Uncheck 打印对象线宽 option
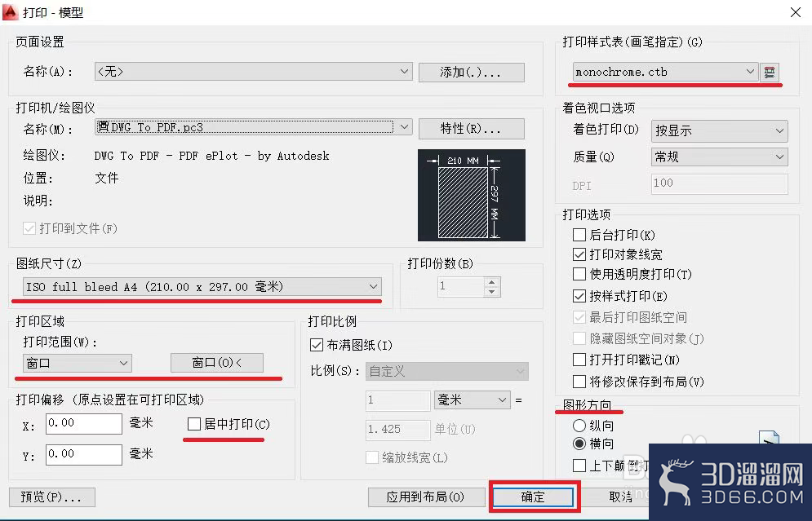The width and height of the screenshot is (812, 521). (579, 254)
